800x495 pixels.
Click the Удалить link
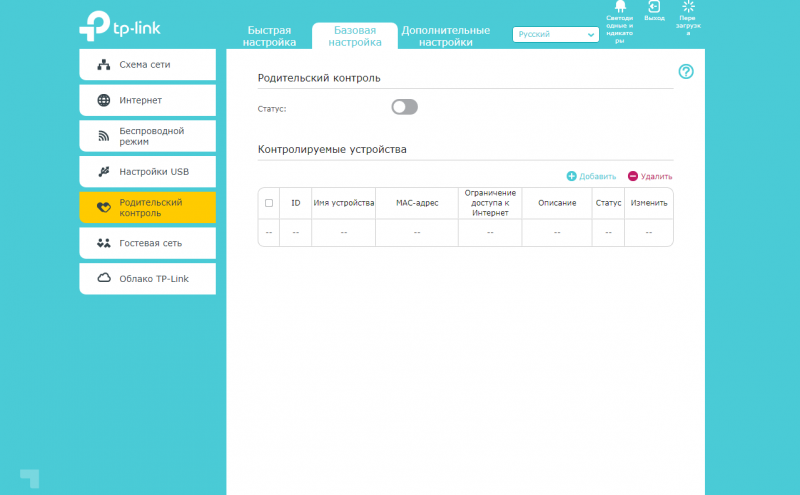click(656, 177)
